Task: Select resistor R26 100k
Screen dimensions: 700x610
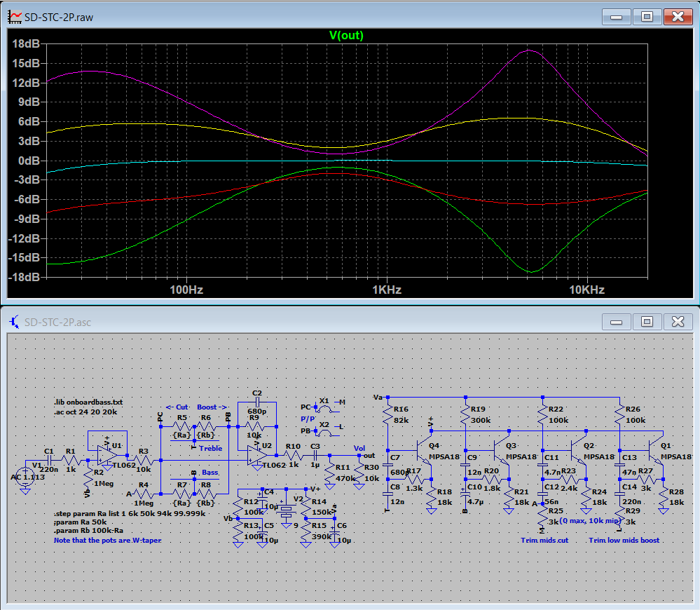Action: pyautogui.click(x=619, y=415)
